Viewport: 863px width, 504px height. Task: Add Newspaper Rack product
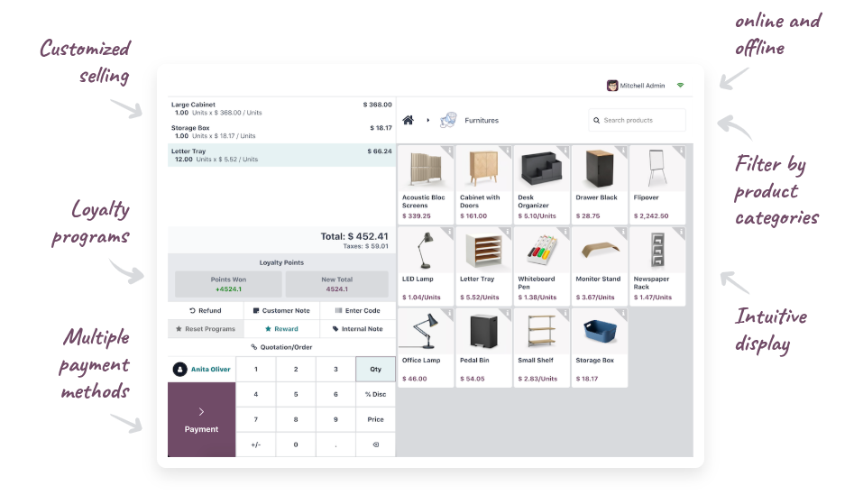[x=657, y=266]
